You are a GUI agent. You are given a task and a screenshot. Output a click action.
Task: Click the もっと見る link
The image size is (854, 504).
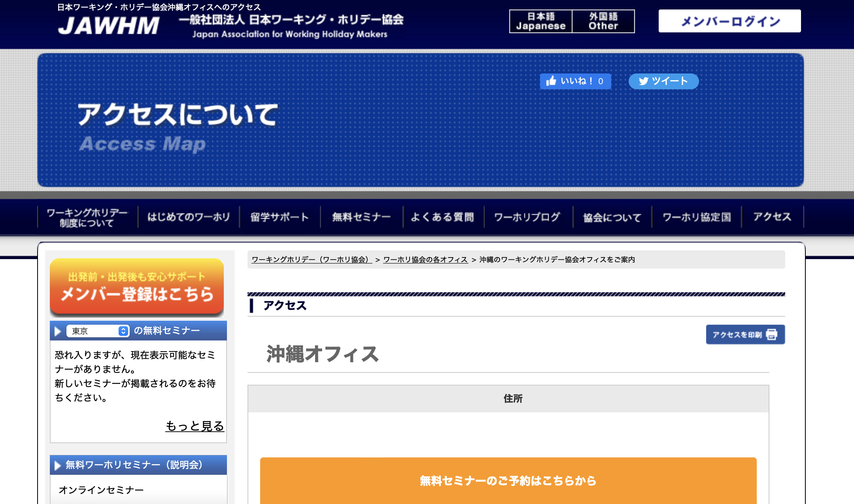[195, 426]
